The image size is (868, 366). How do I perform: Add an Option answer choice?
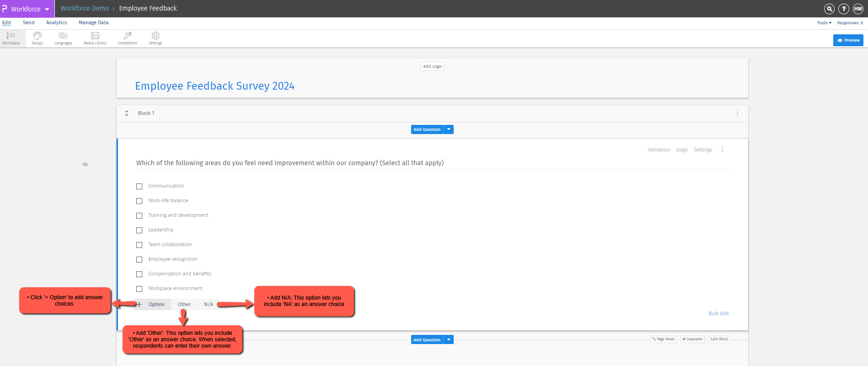[156, 304]
